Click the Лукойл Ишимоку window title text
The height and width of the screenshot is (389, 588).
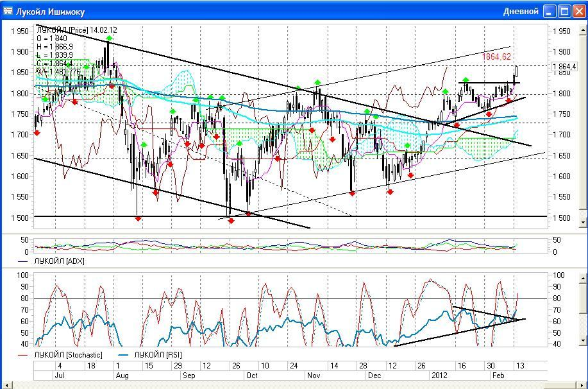50,12
